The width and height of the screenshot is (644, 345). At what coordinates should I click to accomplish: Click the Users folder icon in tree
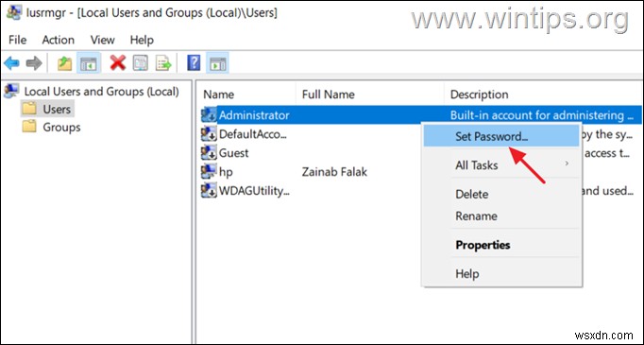[29, 109]
